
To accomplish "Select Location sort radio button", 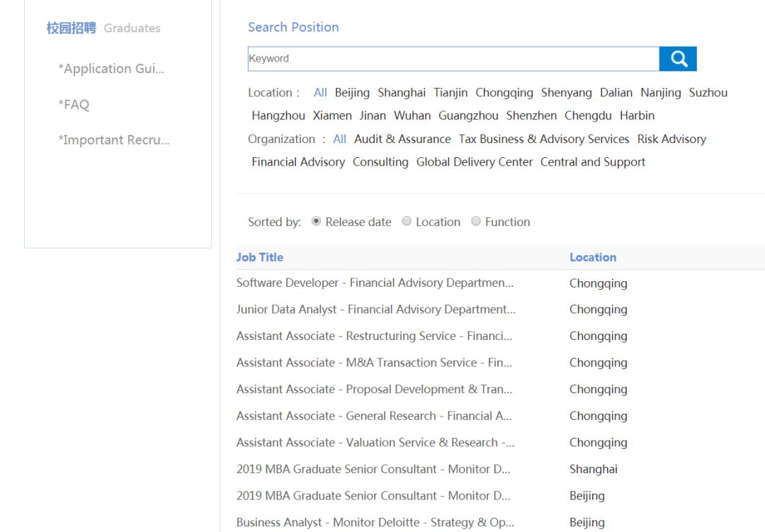I will click(407, 222).
